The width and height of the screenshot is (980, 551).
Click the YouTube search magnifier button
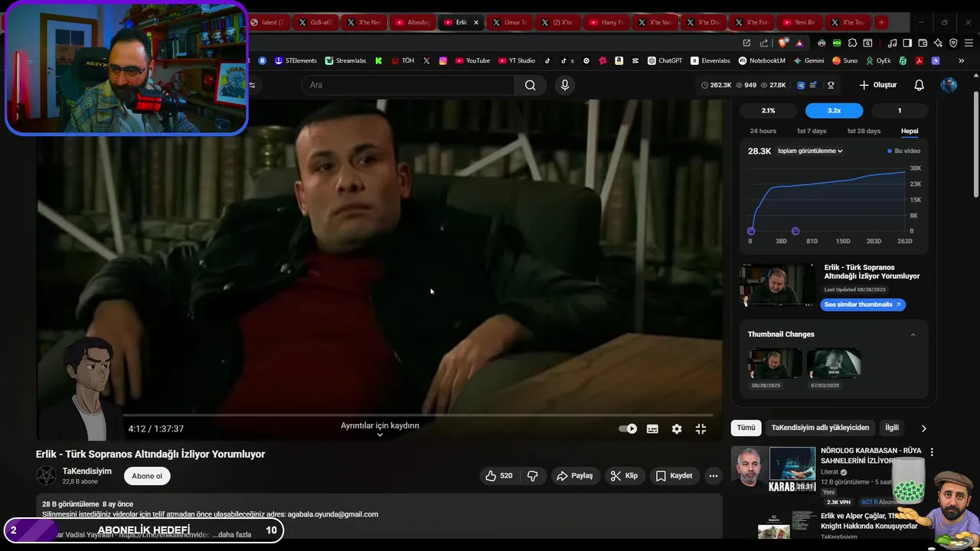tap(530, 85)
